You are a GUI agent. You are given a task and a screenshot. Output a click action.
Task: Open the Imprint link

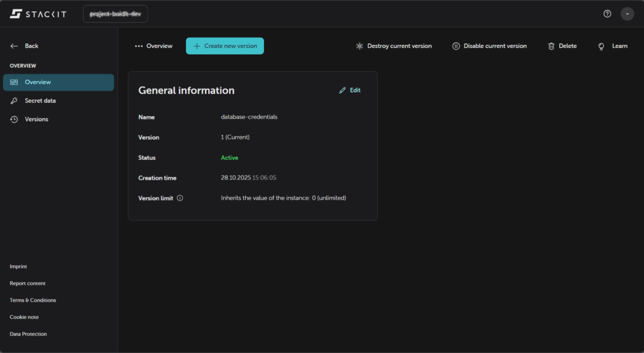[18, 267]
